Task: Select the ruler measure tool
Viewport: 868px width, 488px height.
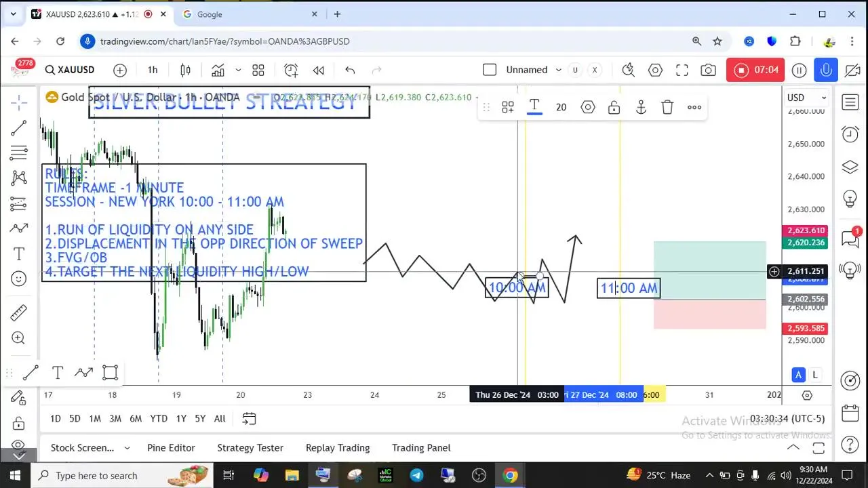Action: click(x=19, y=312)
